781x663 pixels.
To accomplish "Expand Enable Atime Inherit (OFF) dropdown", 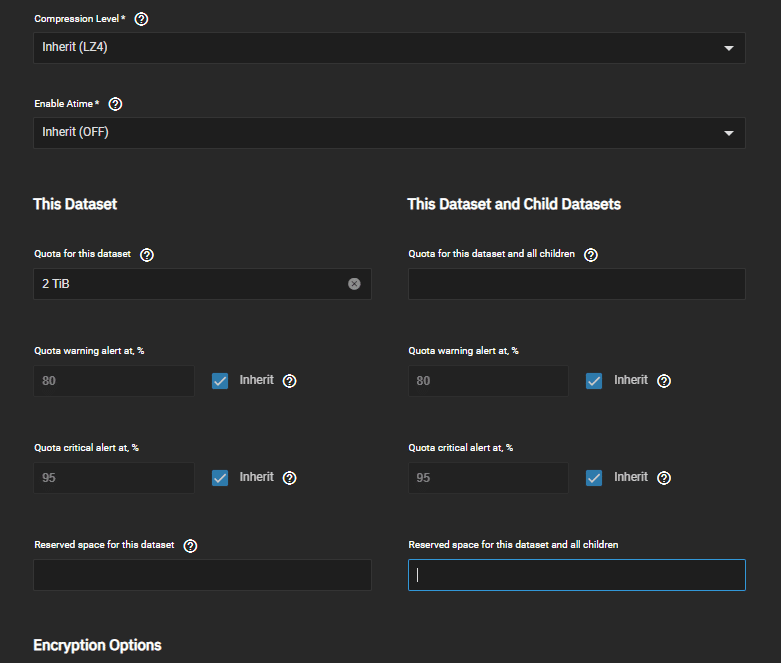I will tap(390, 133).
